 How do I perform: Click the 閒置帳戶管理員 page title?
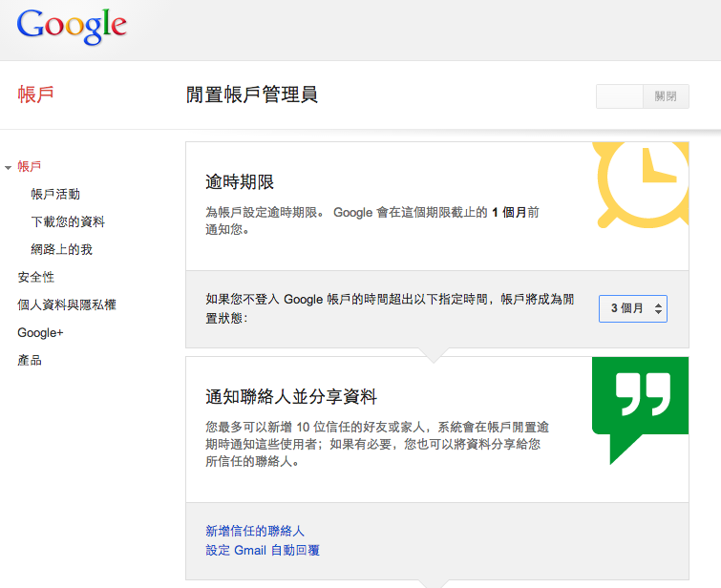(252, 94)
